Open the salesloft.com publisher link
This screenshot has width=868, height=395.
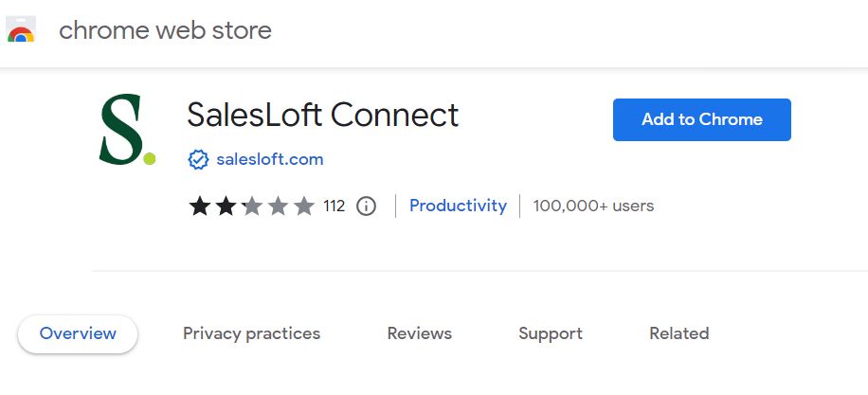coord(269,159)
